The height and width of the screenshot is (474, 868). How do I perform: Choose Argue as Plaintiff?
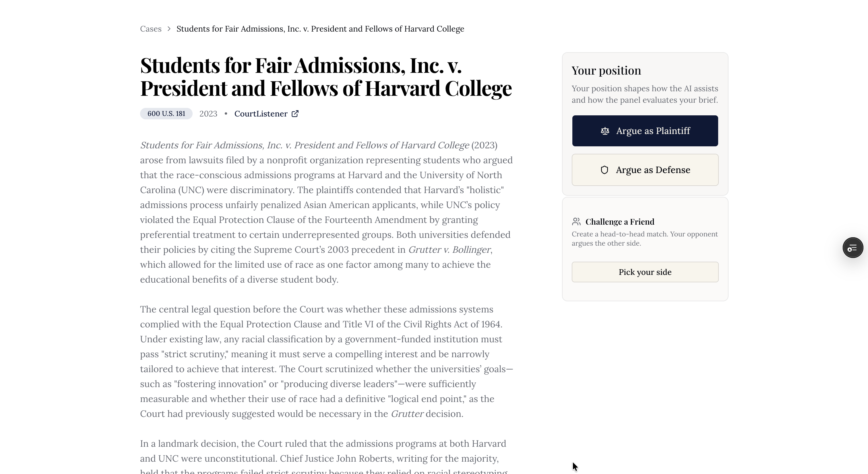645,131
